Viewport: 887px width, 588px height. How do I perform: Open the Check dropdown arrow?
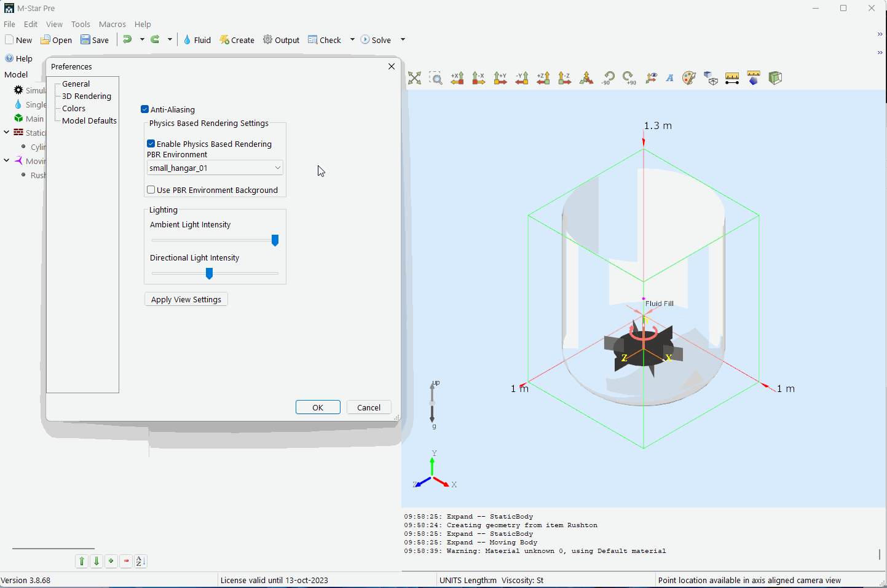click(x=352, y=39)
